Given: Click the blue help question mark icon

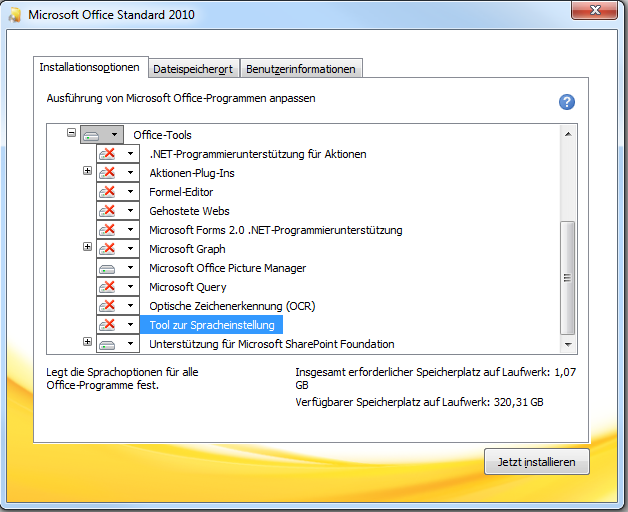Looking at the screenshot, I should pyautogui.click(x=567, y=102).
